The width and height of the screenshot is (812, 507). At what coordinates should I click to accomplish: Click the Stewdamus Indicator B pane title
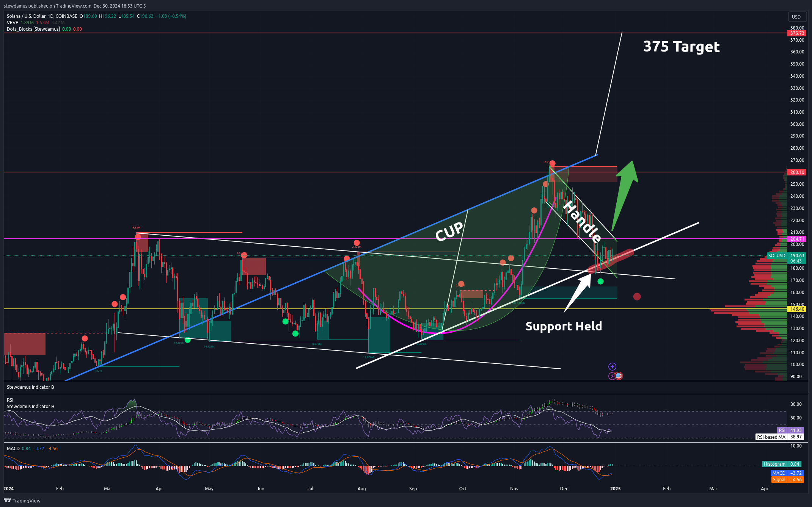(30, 387)
